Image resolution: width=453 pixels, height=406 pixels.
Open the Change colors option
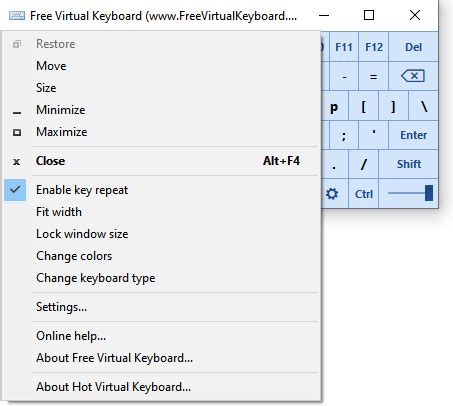point(161,256)
